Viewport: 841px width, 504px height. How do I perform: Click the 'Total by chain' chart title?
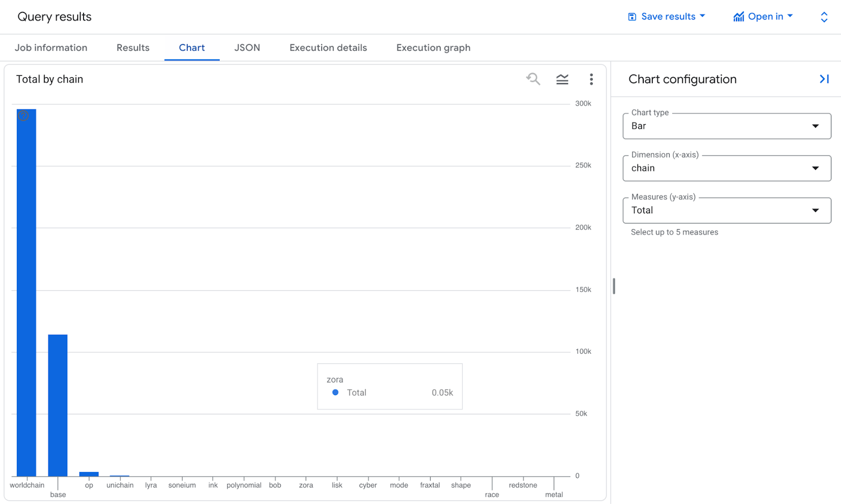click(x=49, y=79)
